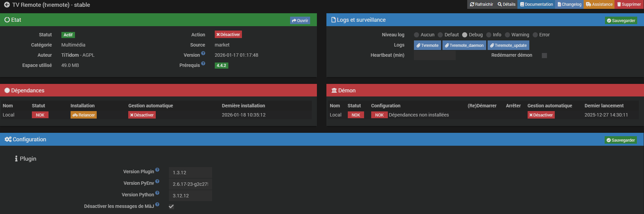Click help icon next to Version Python

pos(157,193)
